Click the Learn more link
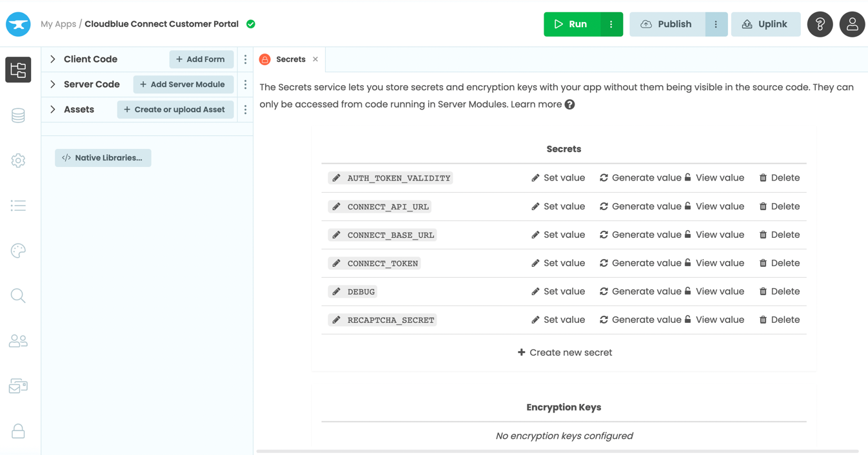The height and width of the screenshot is (455, 868). coord(536,104)
